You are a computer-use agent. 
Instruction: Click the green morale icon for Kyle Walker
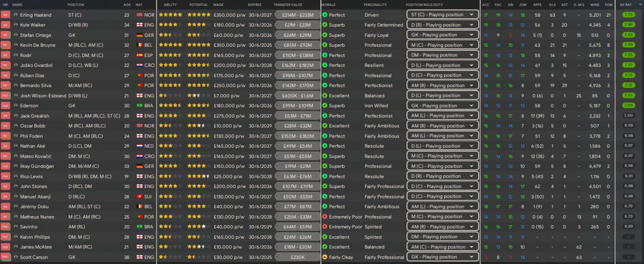325,25
